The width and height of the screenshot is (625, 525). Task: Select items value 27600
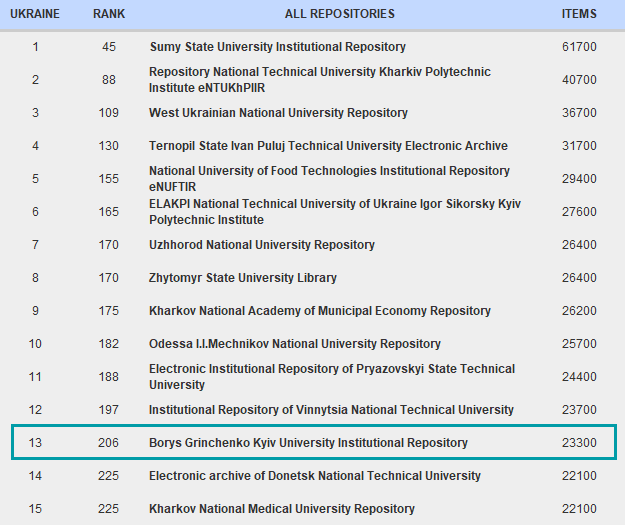pos(579,212)
